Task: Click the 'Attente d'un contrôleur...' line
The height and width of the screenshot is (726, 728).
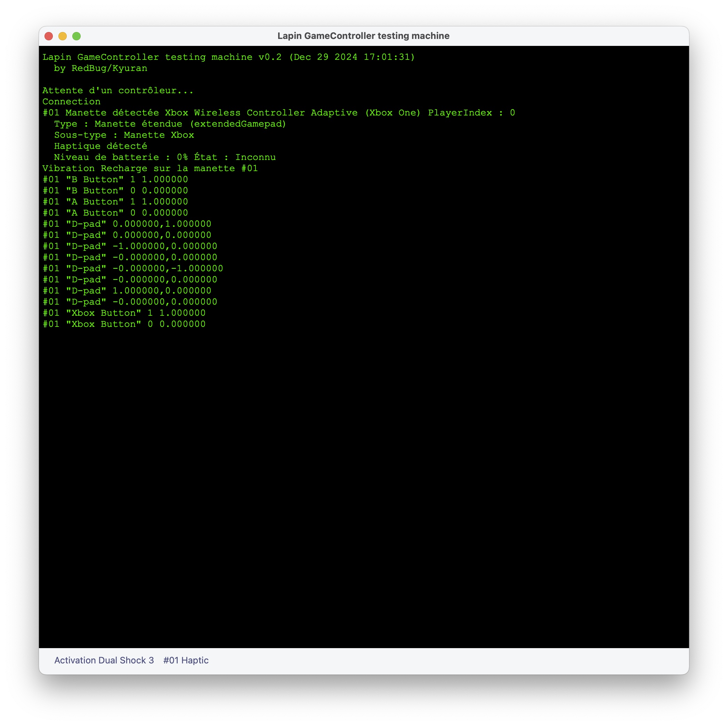Action: coord(118,90)
